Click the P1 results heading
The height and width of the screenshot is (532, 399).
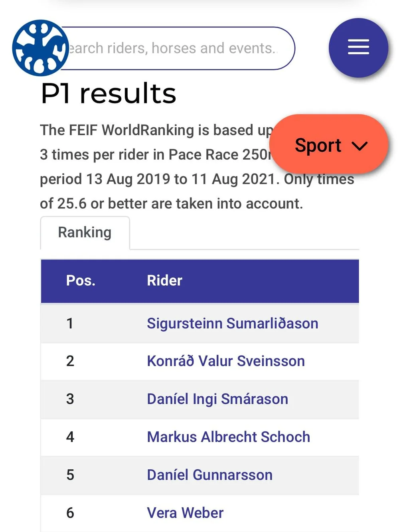(x=108, y=94)
